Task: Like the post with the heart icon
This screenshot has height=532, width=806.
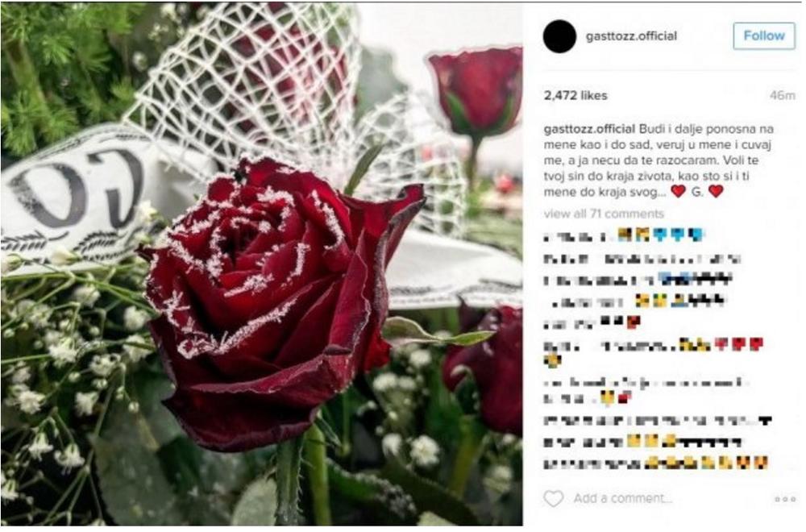Action: 553,498
